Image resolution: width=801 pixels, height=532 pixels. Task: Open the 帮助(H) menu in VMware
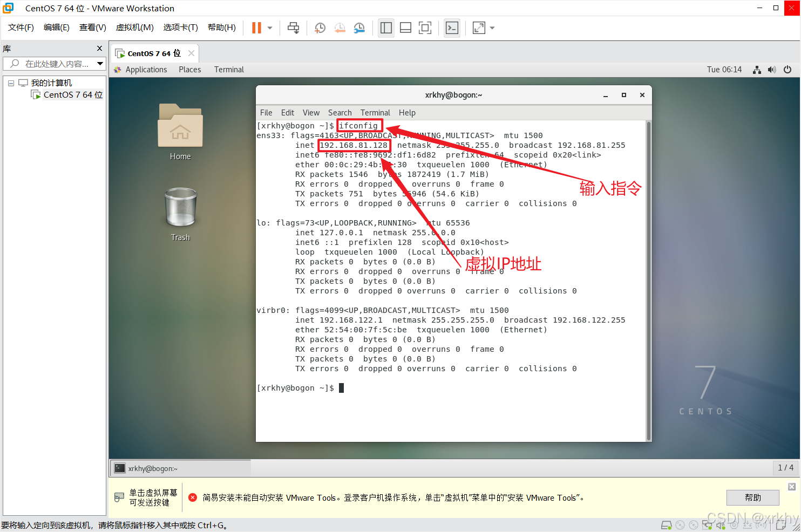click(222, 28)
